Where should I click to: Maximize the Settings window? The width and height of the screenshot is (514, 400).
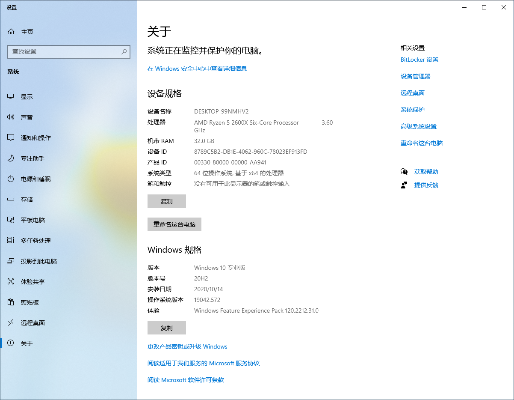[484, 7]
